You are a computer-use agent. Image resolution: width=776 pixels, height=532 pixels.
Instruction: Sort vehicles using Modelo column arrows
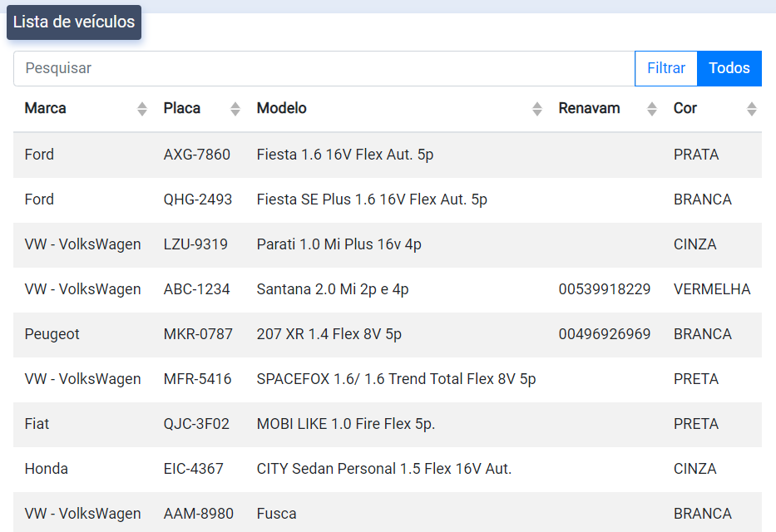coord(537,109)
